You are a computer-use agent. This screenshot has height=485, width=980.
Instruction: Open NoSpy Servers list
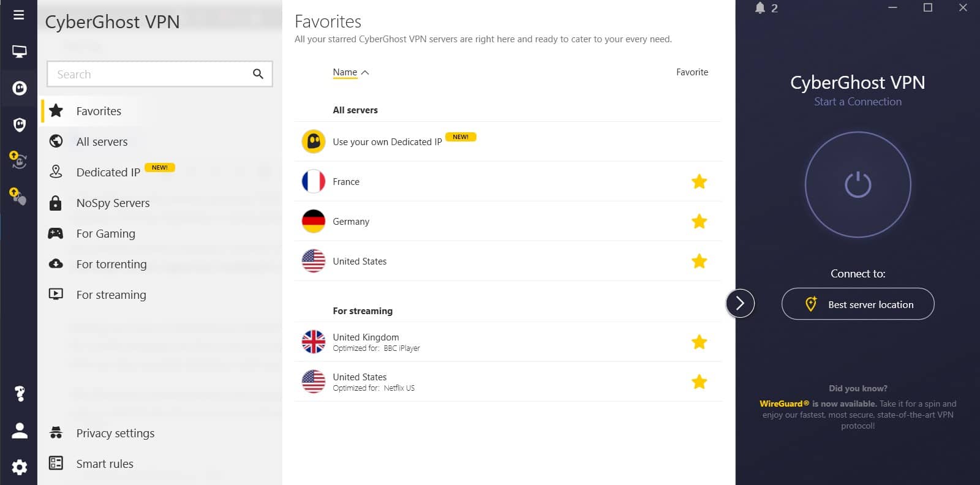click(113, 203)
